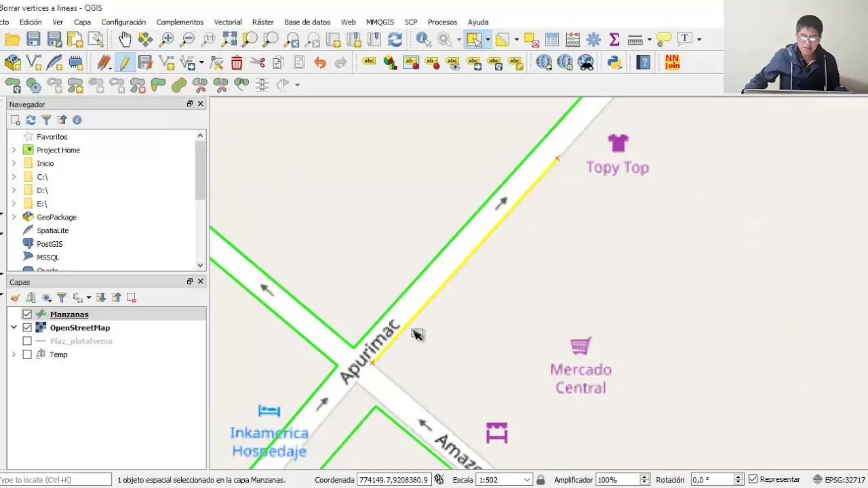Open the Configuración menu

(x=123, y=22)
